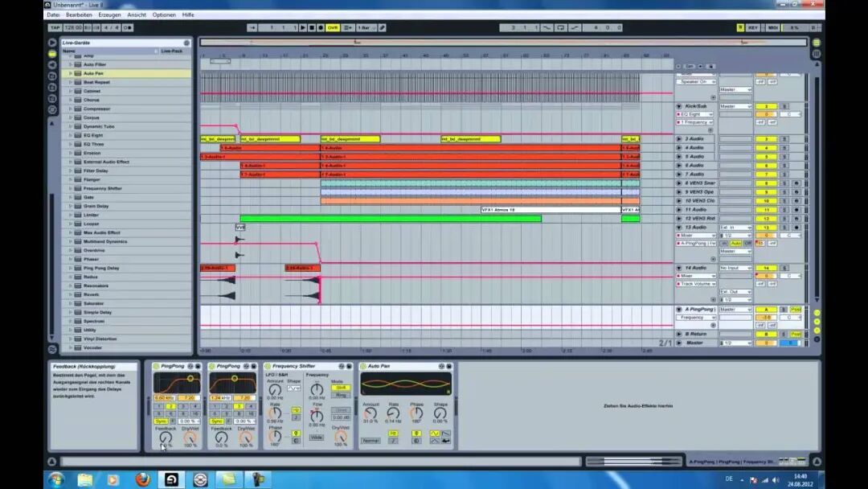The height and width of the screenshot is (489, 868).
Task: Solo the 4 Audio track
Action: click(784, 148)
